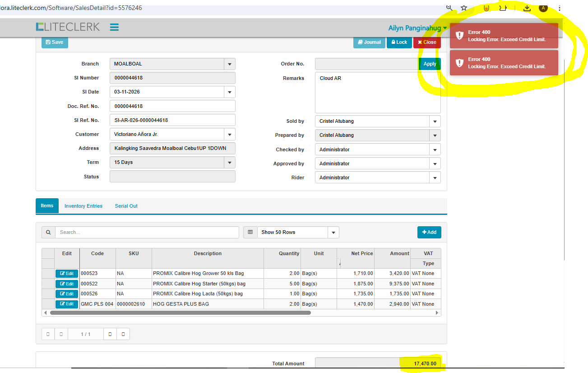
Task: Click the last page pagination icon
Action: (123, 334)
